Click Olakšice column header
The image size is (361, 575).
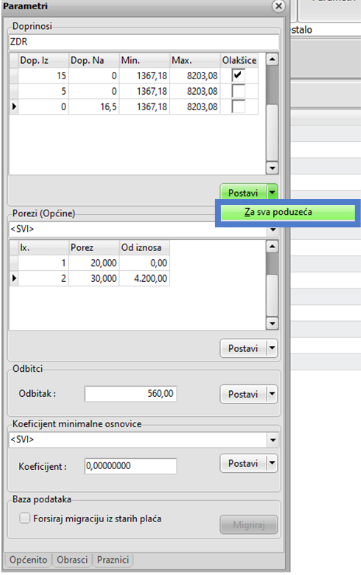tap(239, 61)
